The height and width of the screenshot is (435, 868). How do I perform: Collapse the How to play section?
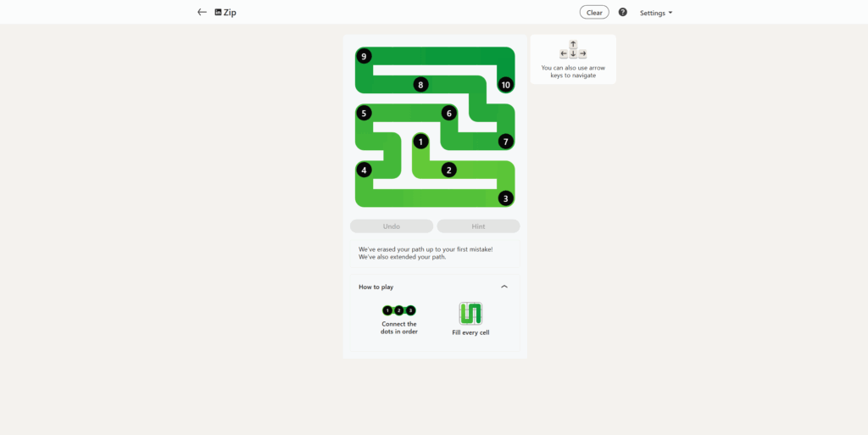click(x=504, y=287)
